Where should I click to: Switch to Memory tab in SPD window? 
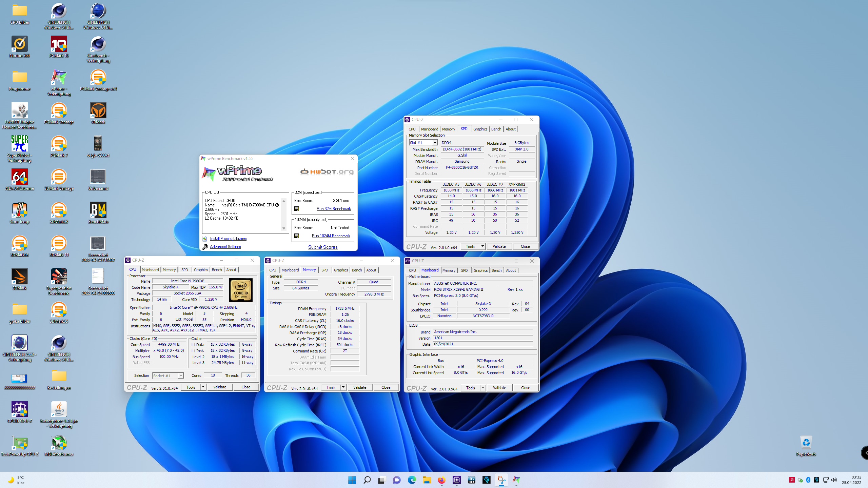click(448, 129)
